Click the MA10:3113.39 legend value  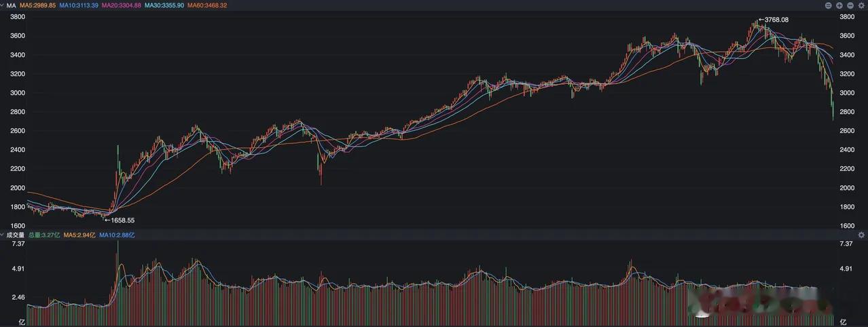79,5
